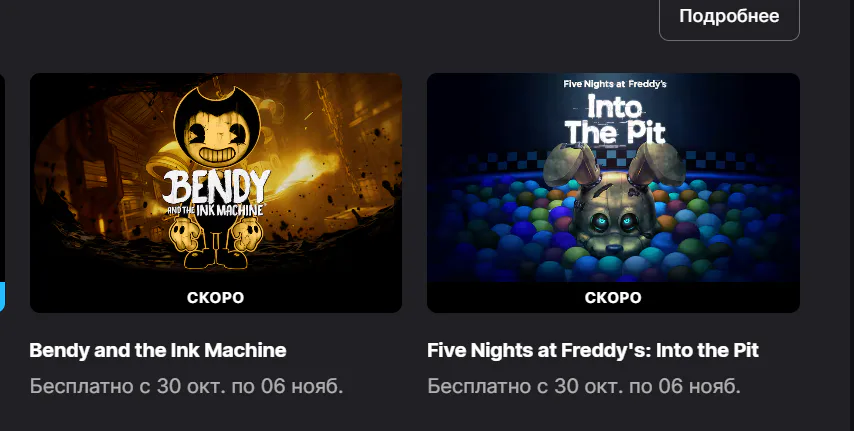Open the Bendy and the Ink Machine artwork card

pyautogui.click(x=216, y=192)
